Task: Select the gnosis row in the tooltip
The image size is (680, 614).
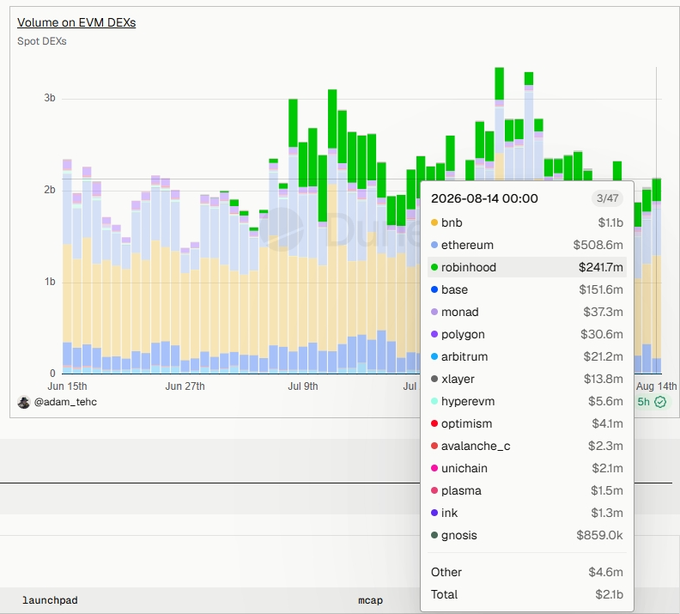Action: pyautogui.click(x=527, y=536)
